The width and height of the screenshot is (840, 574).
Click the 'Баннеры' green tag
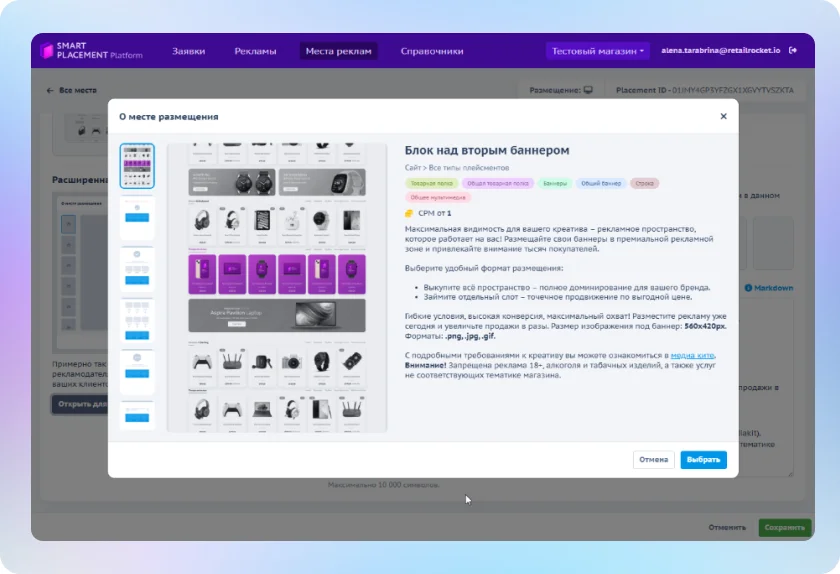point(551,183)
